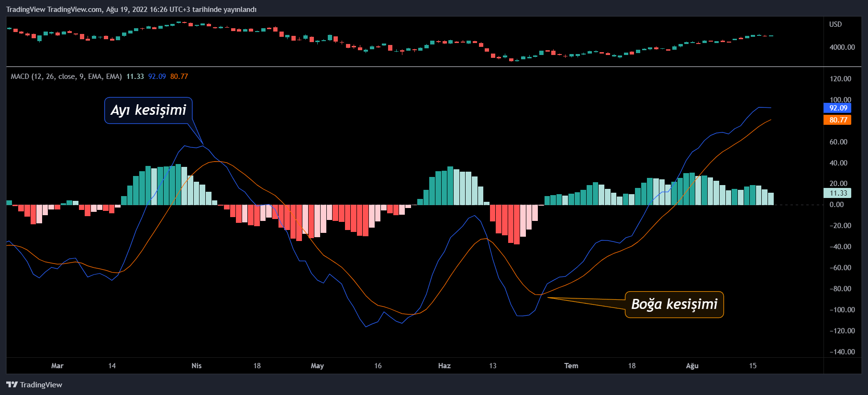
Task: Click the −40.00 level on the MACD scale
Action: (841, 247)
